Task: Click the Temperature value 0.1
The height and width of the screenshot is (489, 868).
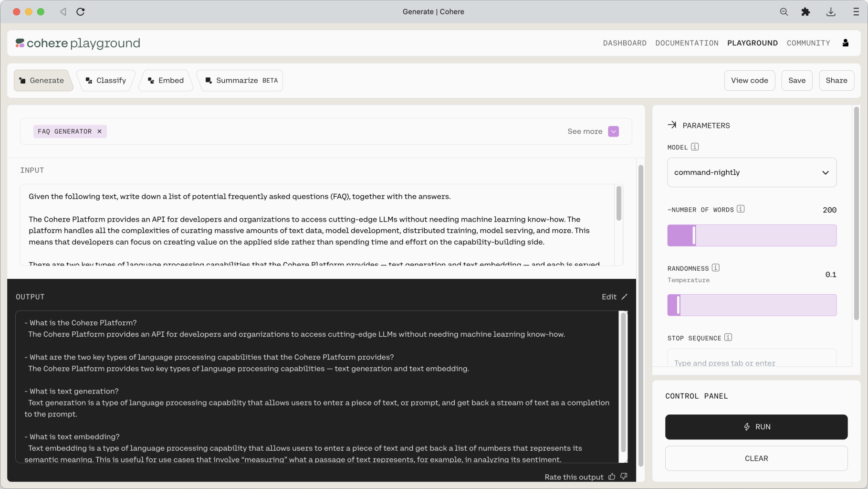Action: click(831, 275)
